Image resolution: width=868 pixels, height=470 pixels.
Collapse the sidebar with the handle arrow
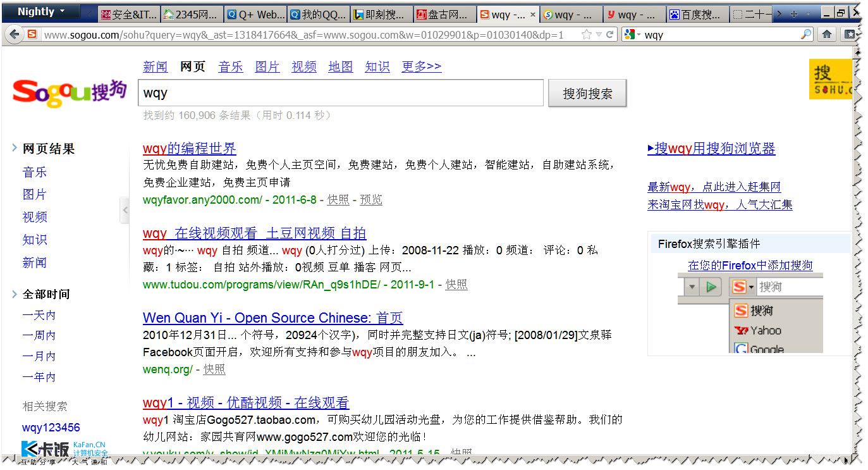pyautogui.click(x=125, y=211)
